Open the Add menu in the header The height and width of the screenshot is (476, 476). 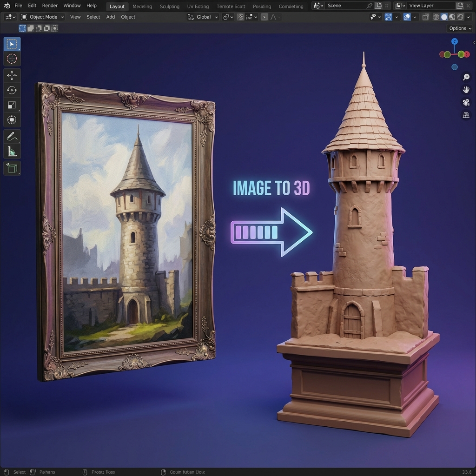point(110,17)
